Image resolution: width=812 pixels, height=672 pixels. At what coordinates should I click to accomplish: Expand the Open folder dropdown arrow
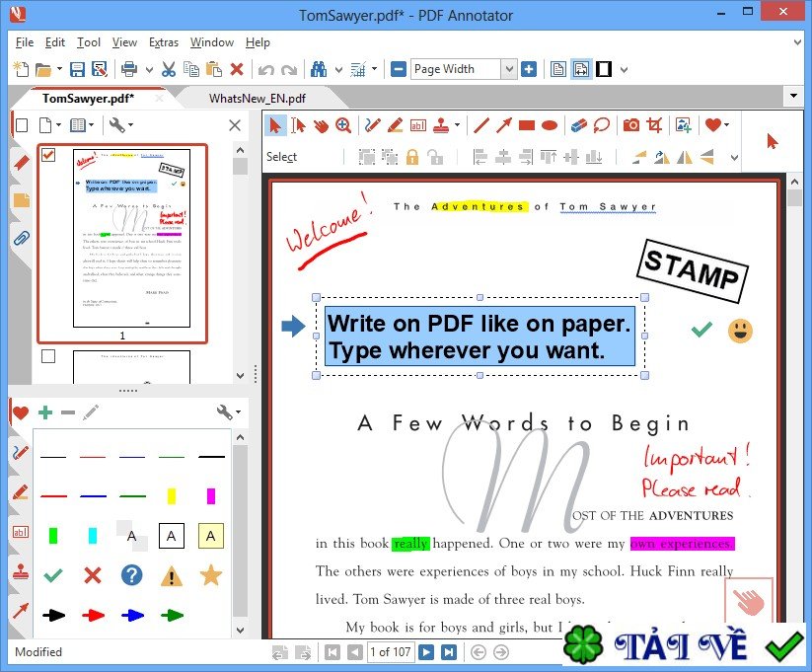59,68
